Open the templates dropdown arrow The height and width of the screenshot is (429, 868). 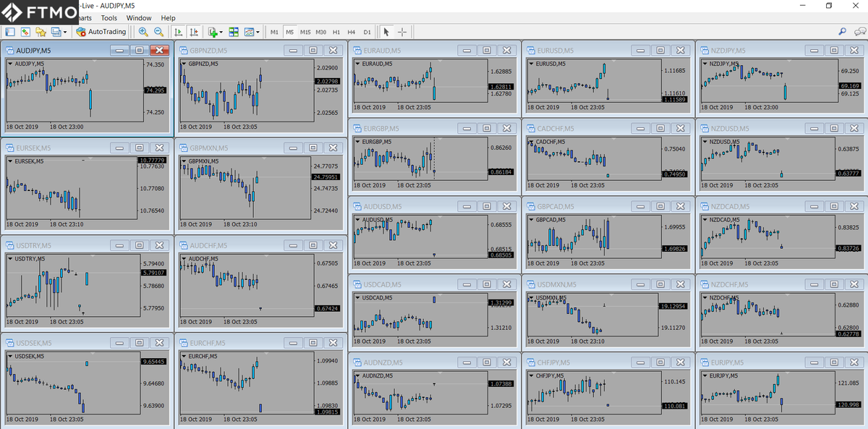coord(258,32)
